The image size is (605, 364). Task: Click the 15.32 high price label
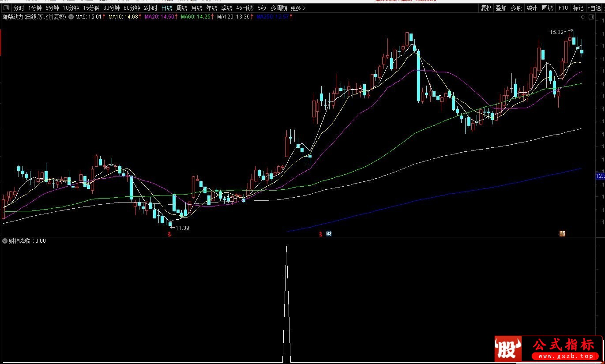tap(556, 32)
